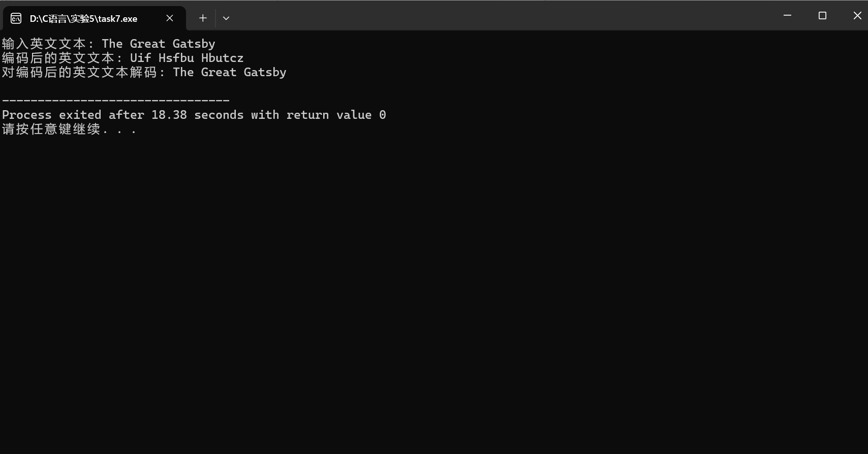The image size is (868, 454).
Task: Click the encoded word "Hbutcz"
Action: [x=222, y=58]
